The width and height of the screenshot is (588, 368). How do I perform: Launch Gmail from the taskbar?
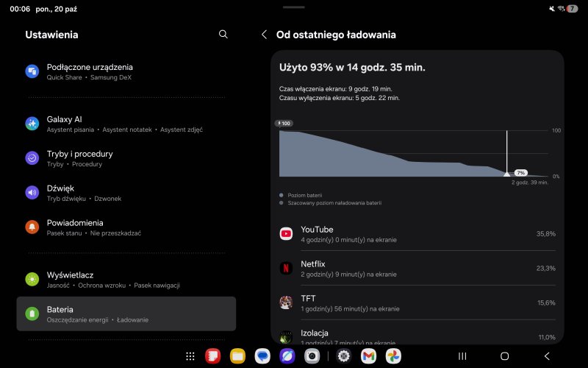coord(368,356)
